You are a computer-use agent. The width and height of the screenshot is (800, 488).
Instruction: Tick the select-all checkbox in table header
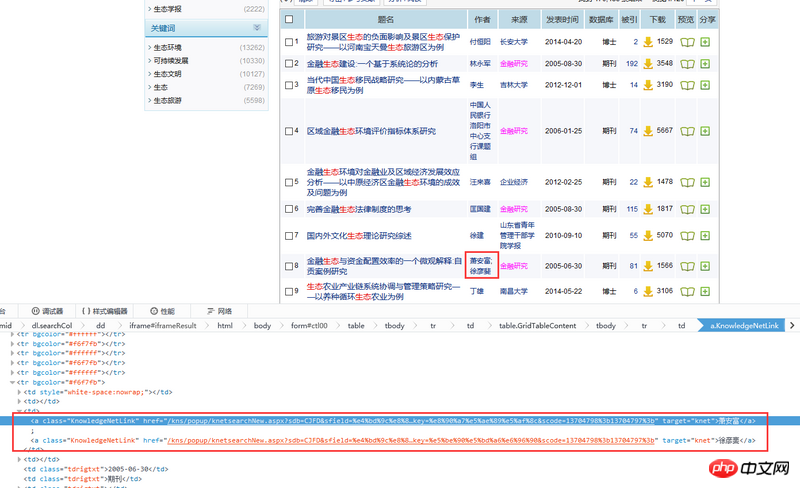click(x=289, y=19)
